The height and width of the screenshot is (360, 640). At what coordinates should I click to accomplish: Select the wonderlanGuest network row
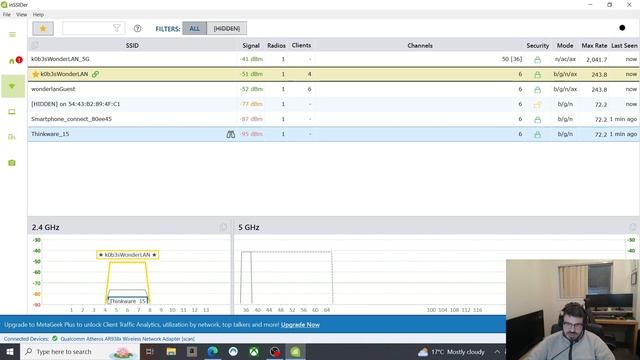coord(333,89)
